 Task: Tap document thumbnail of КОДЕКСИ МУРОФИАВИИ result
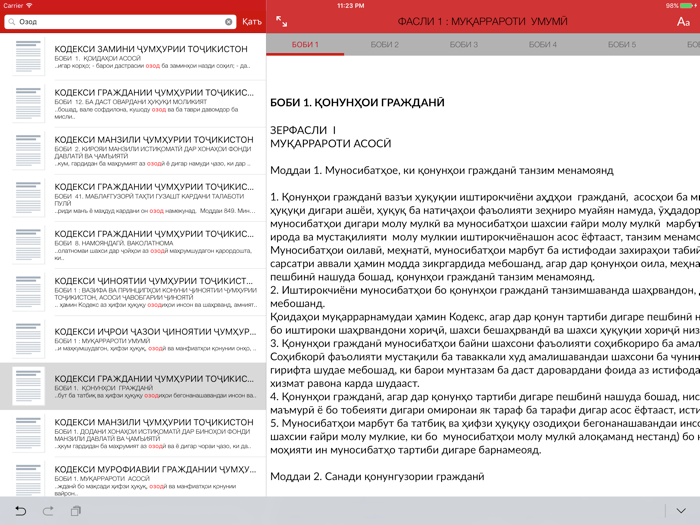click(x=28, y=479)
